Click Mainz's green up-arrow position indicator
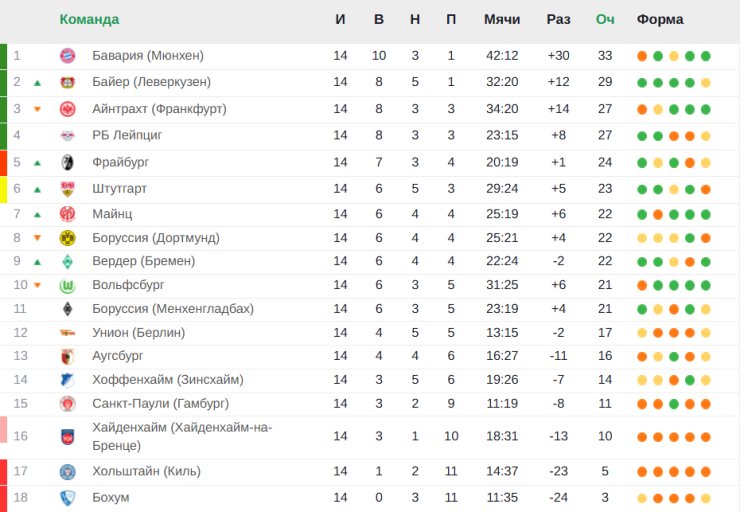 37,214
